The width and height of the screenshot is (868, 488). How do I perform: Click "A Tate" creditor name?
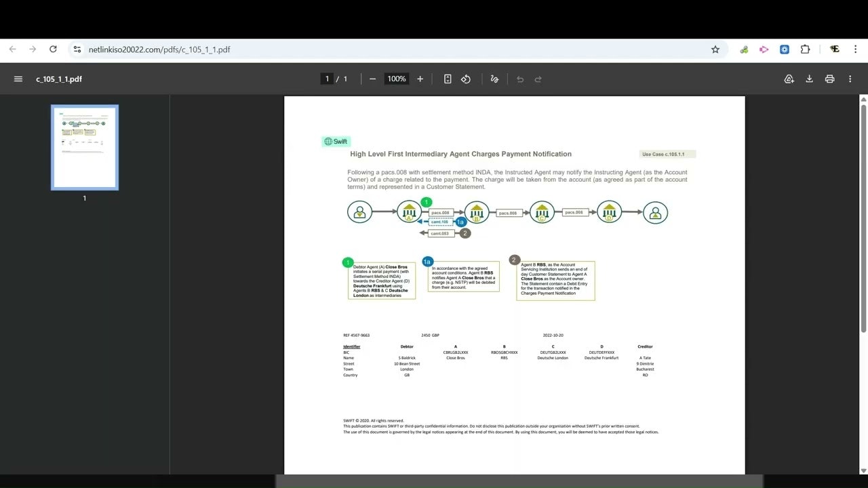coord(645,358)
